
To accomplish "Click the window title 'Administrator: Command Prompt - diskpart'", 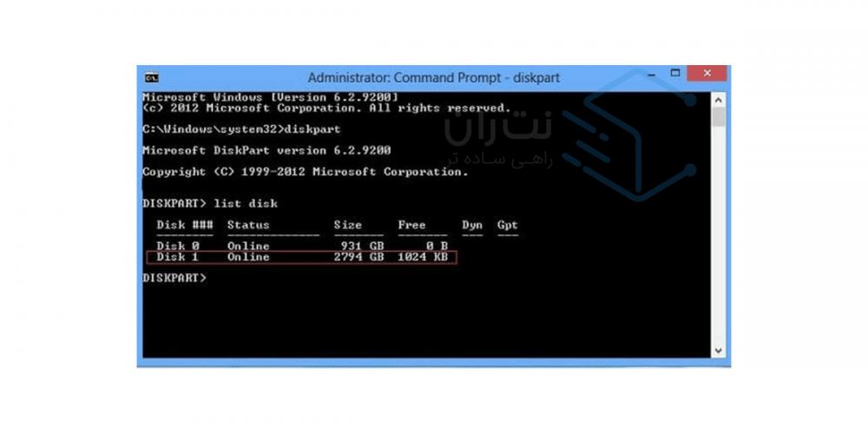I will tap(433, 78).
